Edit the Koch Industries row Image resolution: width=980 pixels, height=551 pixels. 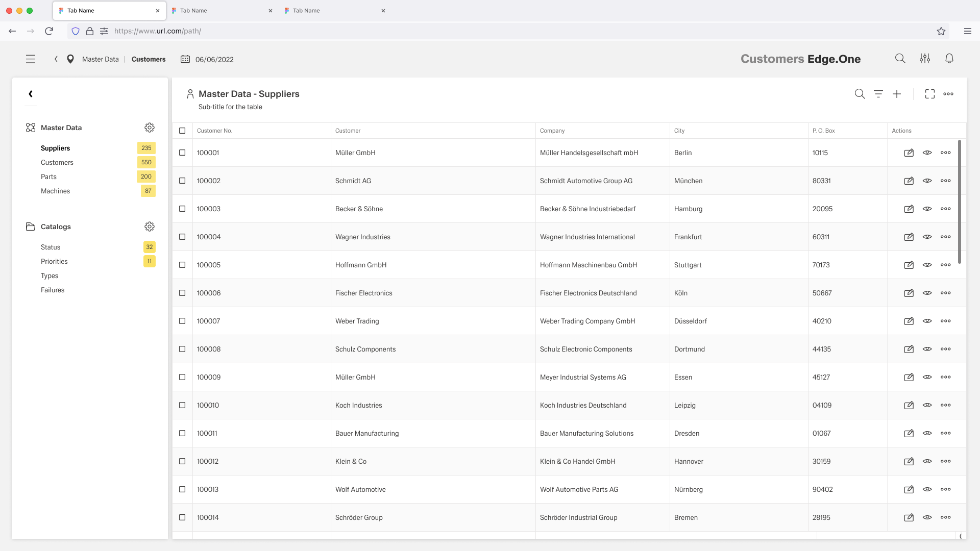(x=909, y=405)
